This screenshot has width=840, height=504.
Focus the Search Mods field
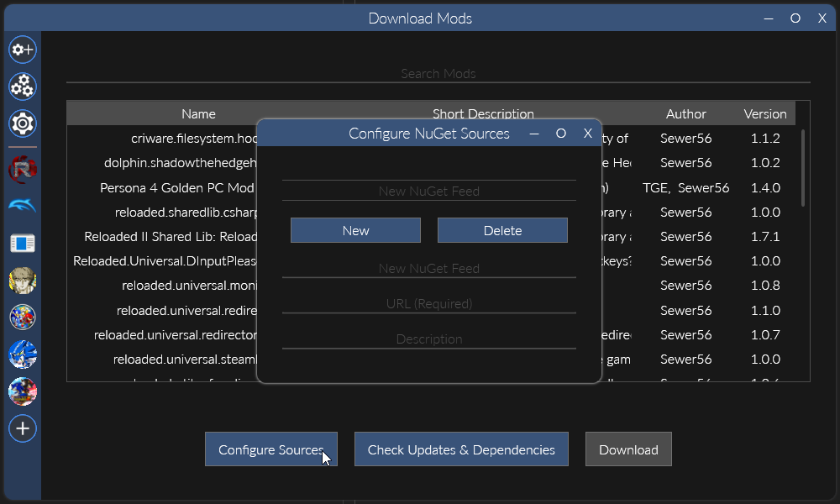coord(438,73)
